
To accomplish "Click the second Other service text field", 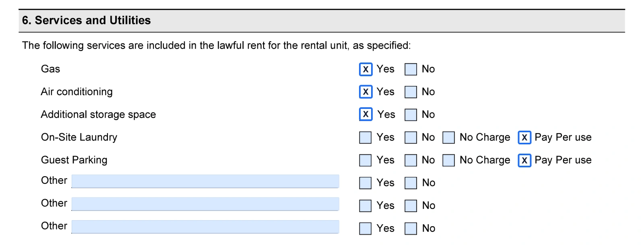I will [x=205, y=204].
